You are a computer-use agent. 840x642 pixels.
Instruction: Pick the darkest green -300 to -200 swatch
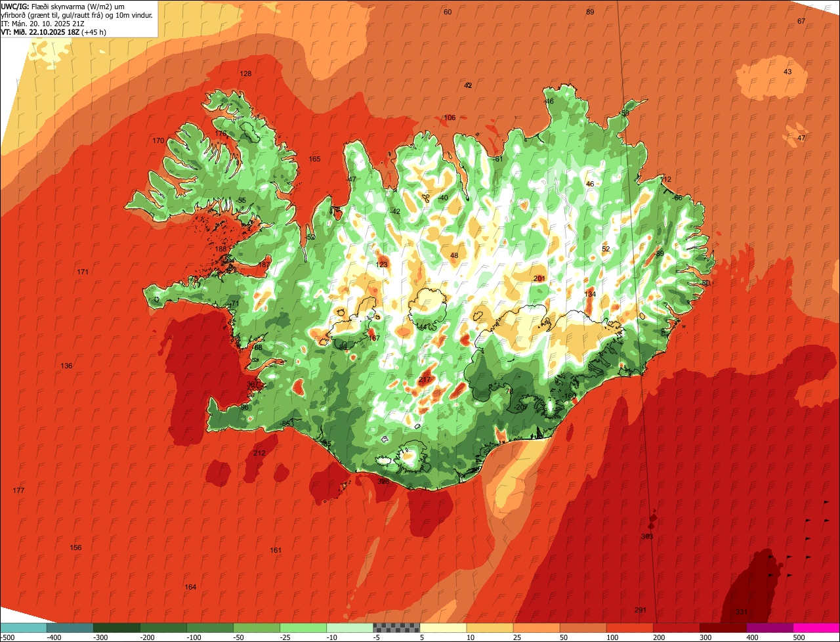(x=116, y=628)
